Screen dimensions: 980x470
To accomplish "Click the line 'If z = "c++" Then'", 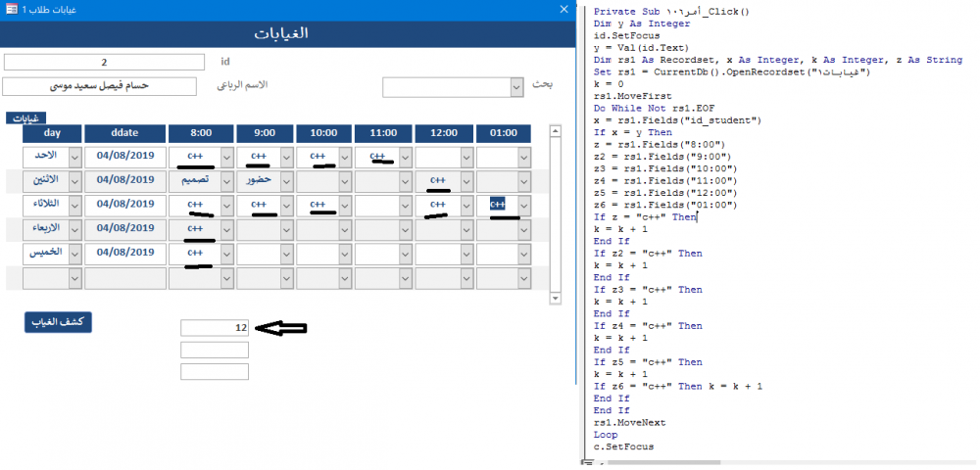I will pyautogui.click(x=645, y=217).
